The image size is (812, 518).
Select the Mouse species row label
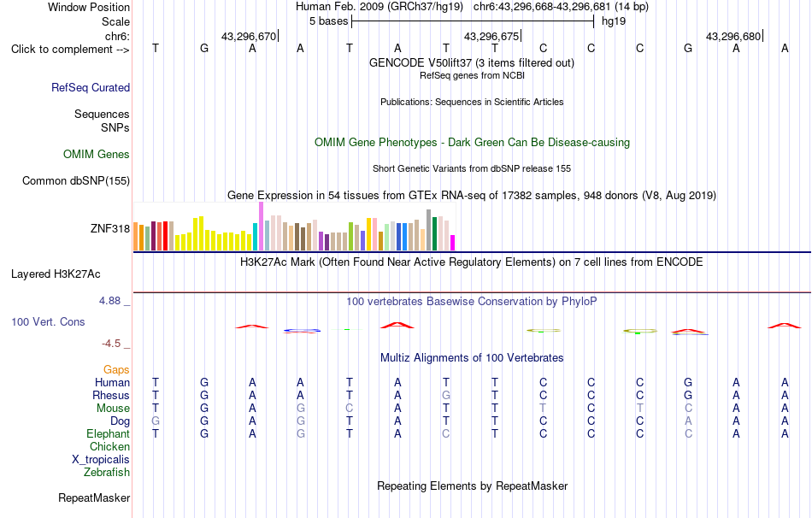(x=113, y=409)
